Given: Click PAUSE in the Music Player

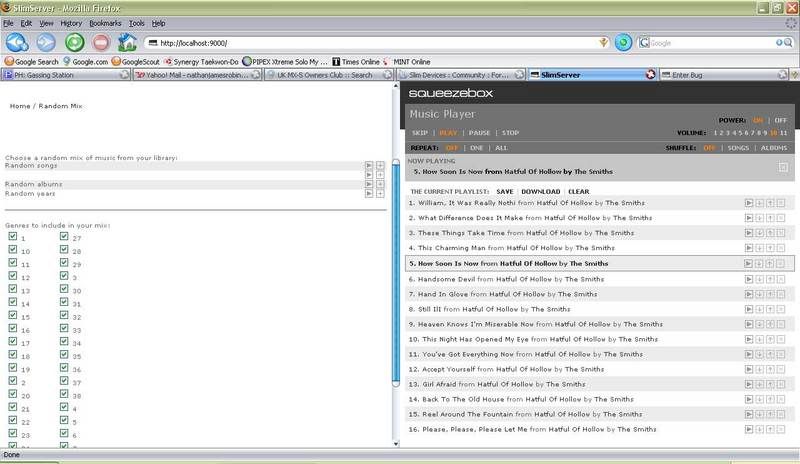Looking at the screenshot, I should point(479,133).
